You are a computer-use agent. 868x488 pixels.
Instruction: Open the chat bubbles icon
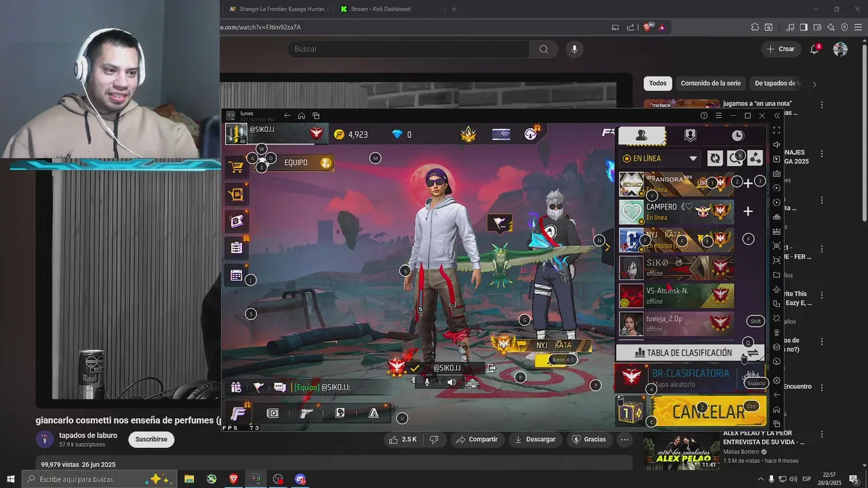280,387
